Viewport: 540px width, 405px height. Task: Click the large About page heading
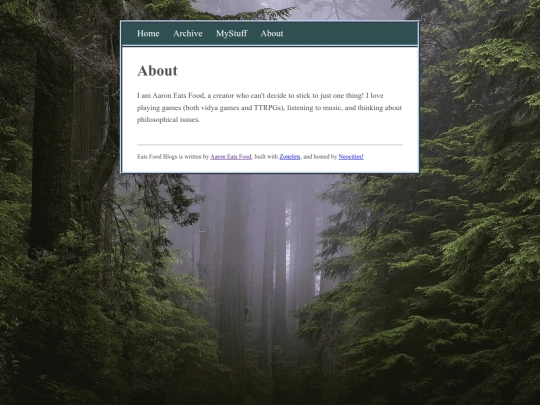coord(157,71)
